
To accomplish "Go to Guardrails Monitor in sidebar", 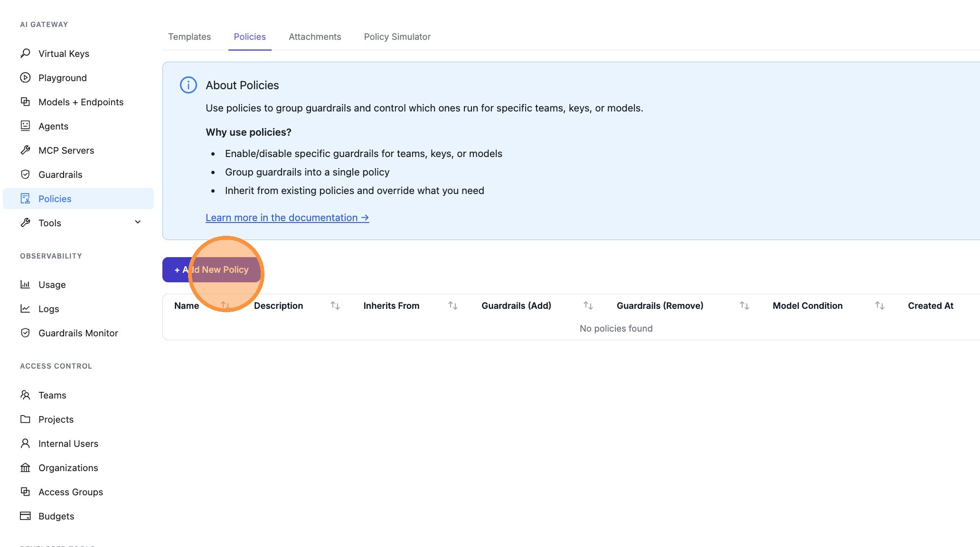I will (78, 333).
